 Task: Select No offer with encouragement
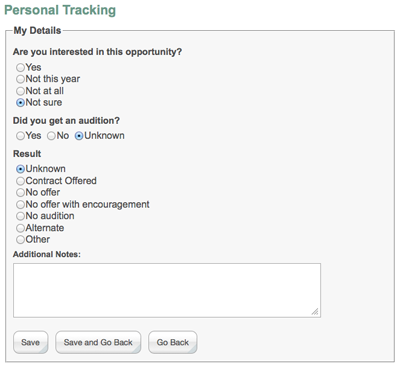click(20, 204)
